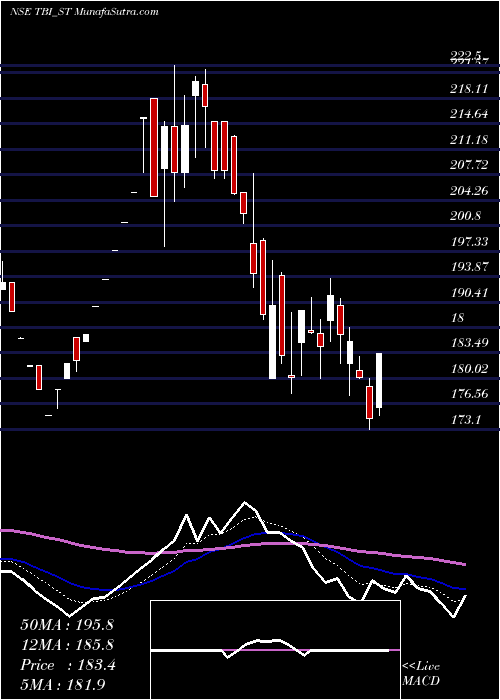Click the 207.72 price level label
The height and width of the screenshot is (700, 500).
tap(468, 166)
